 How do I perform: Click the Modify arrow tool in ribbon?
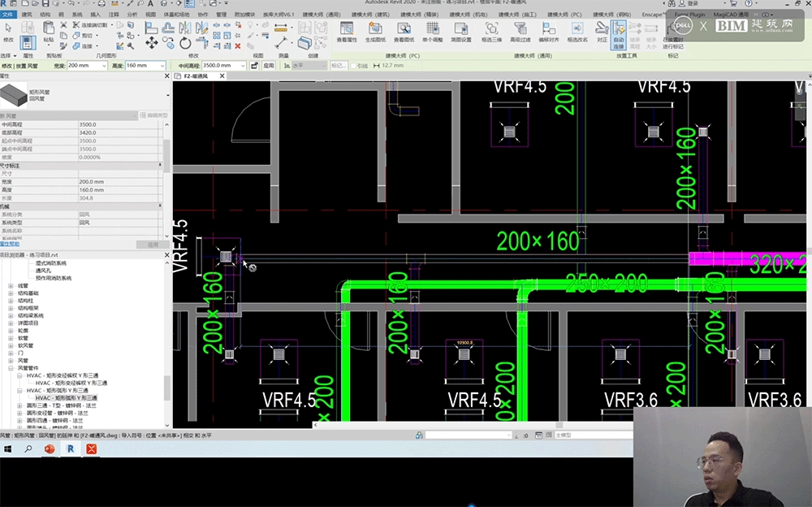click(9, 28)
